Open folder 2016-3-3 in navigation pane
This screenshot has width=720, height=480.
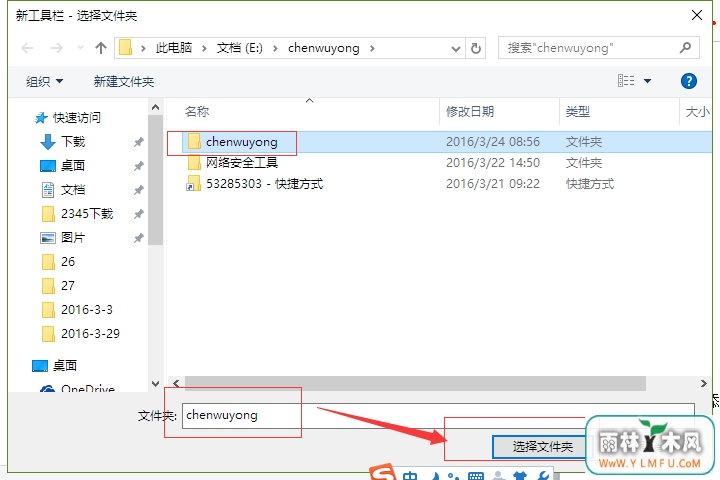[87, 309]
